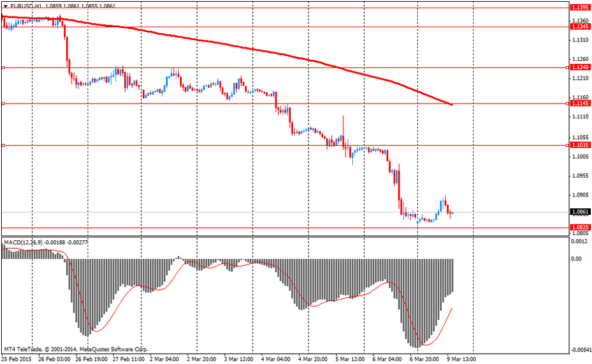
Task: Open the chart menu triangle beside EURUSD,H1
Action: tap(6, 6)
